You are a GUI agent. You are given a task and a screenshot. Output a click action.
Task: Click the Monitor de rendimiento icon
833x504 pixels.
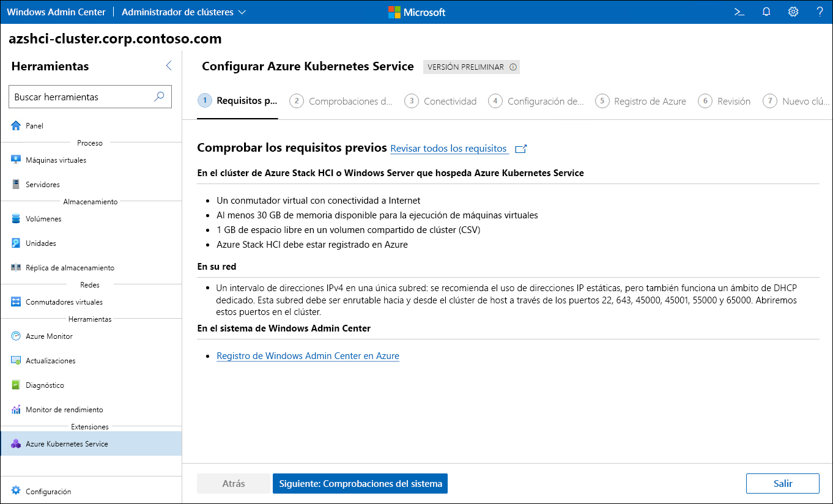(16, 409)
